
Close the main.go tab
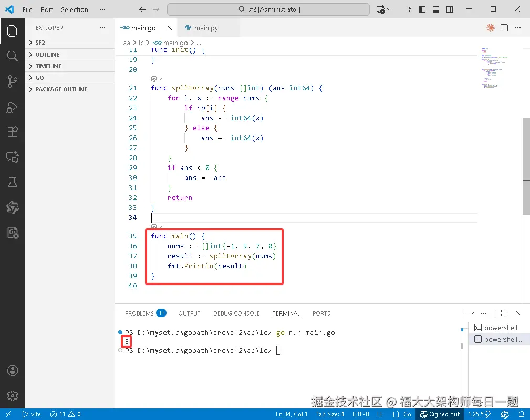coord(170,28)
